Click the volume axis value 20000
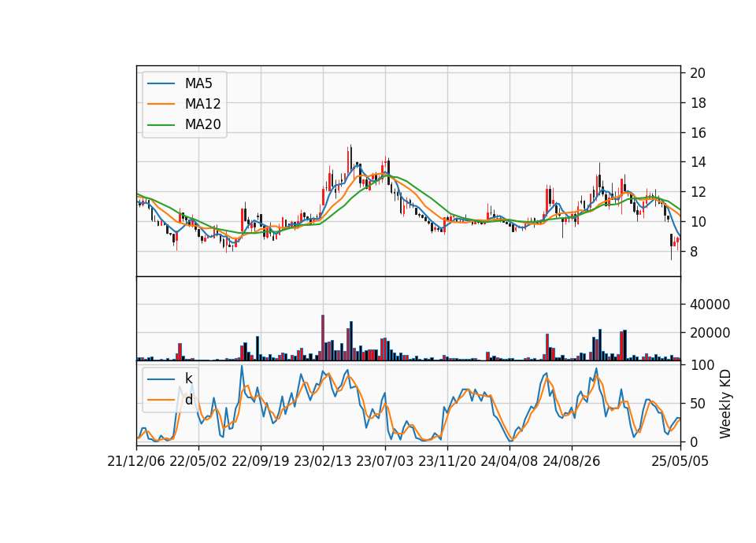The image size is (756, 543). click(710, 333)
